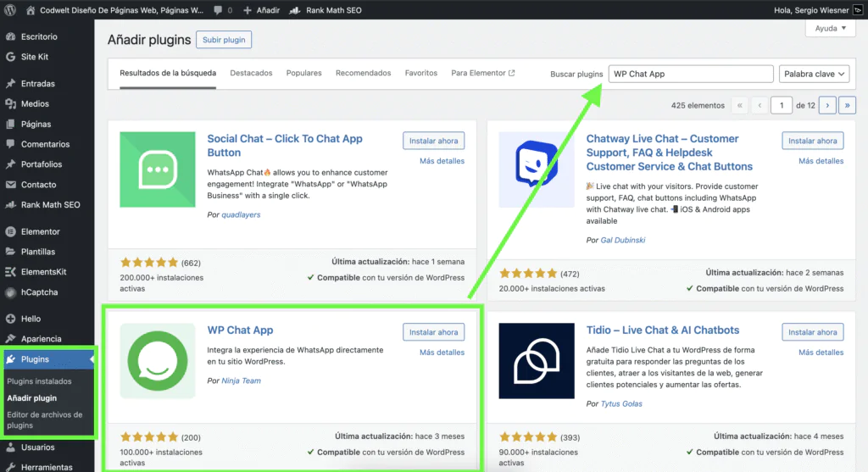Switch to the Recomendados tab
This screenshot has height=472, width=868.
coord(363,73)
